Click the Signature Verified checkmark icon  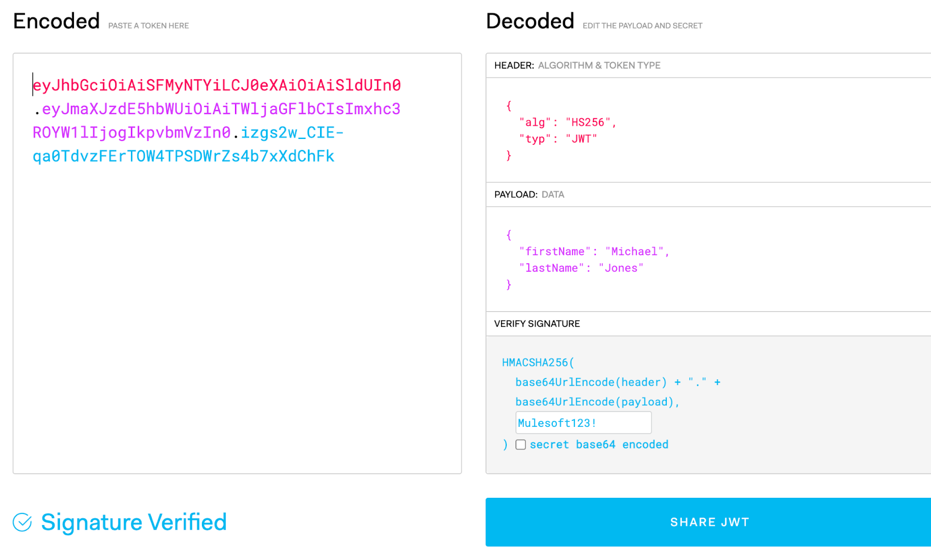point(22,522)
